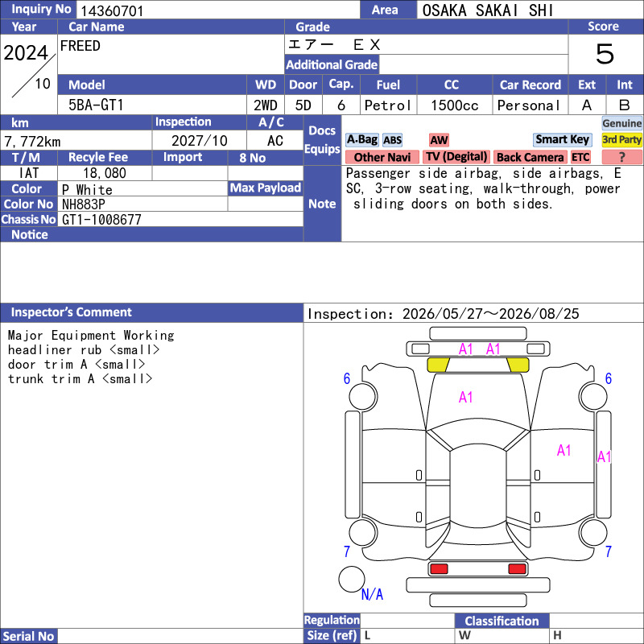Click the interior grade B
Viewport: 644px width, 644px height.
[625, 105]
